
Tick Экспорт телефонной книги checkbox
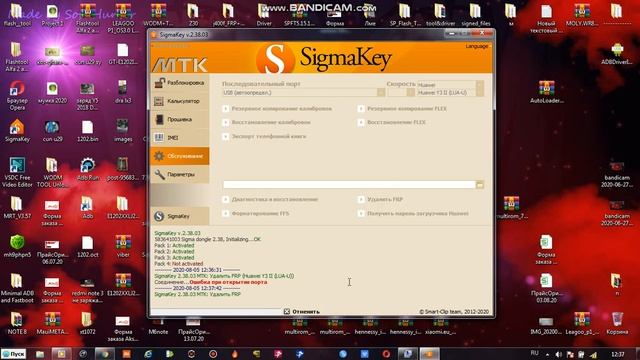point(225,136)
